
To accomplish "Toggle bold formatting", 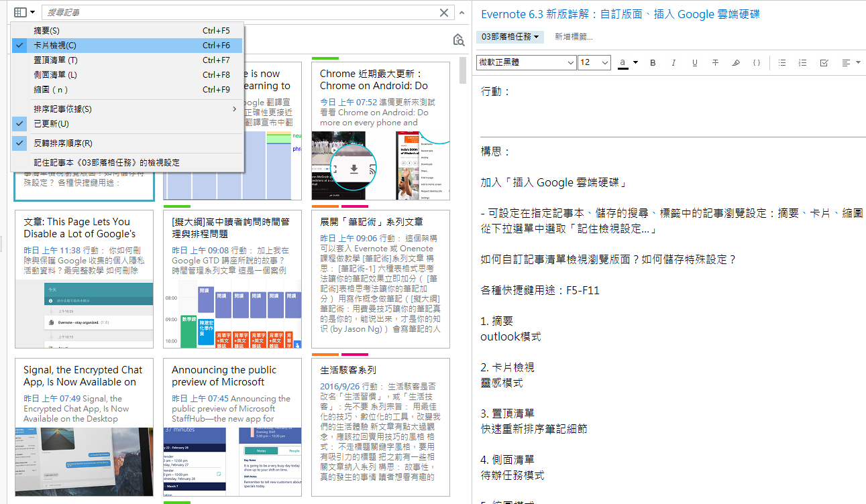I will pos(653,62).
